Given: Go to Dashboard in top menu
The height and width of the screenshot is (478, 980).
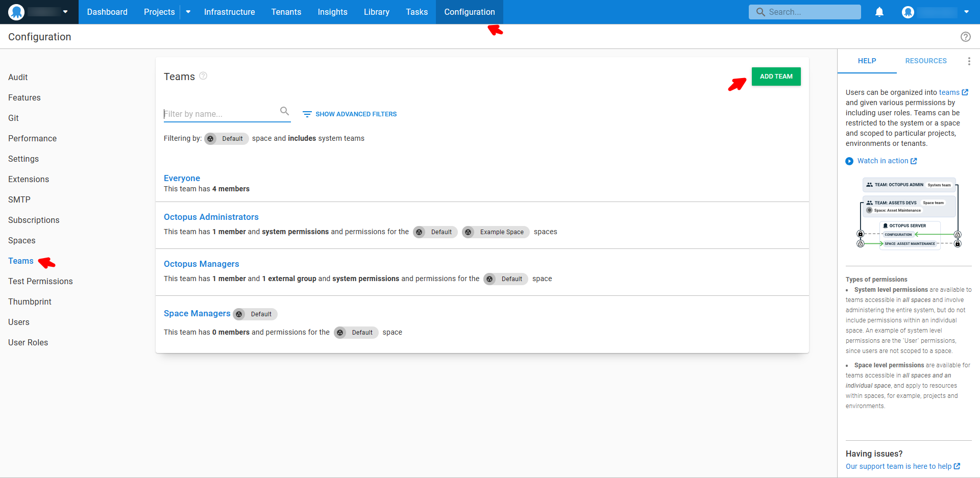Looking at the screenshot, I should tap(107, 12).
